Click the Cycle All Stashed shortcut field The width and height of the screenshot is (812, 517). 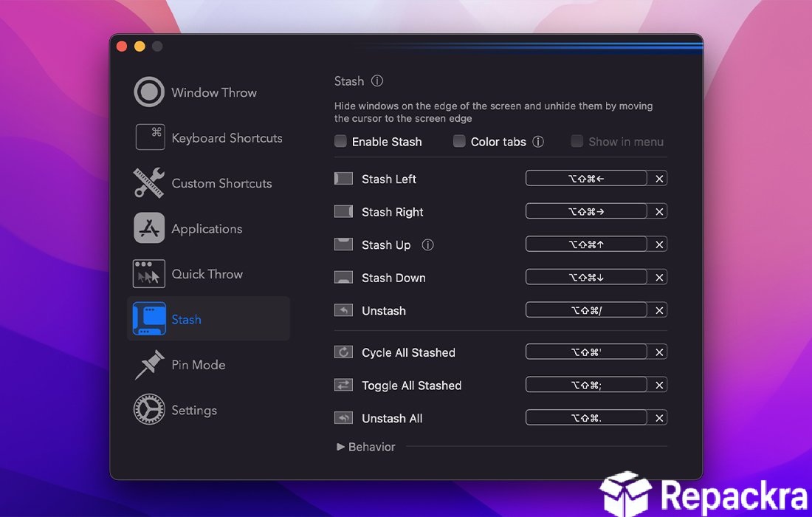[x=586, y=352]
